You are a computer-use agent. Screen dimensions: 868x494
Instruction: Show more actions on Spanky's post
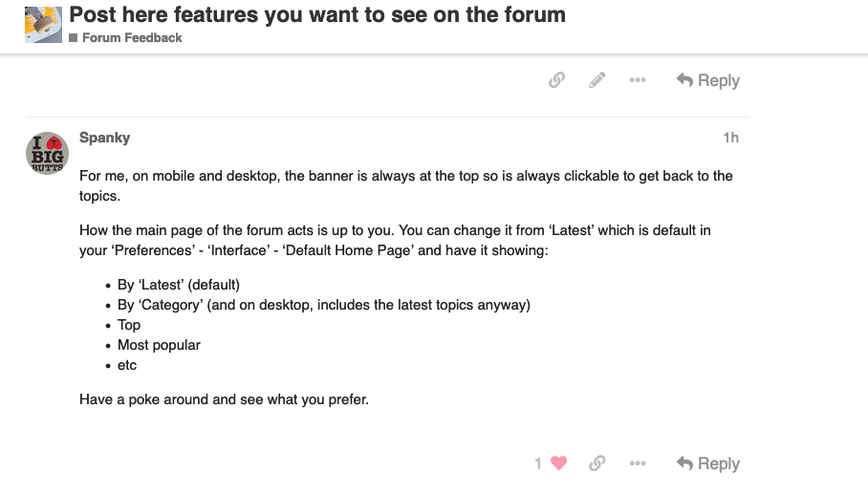coord(638,463)
